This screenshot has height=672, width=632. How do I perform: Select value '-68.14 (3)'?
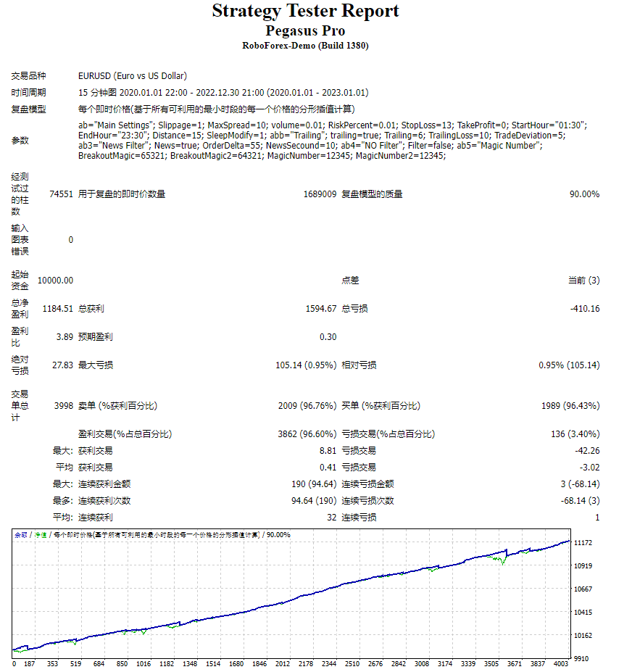(x=580, y=501)
